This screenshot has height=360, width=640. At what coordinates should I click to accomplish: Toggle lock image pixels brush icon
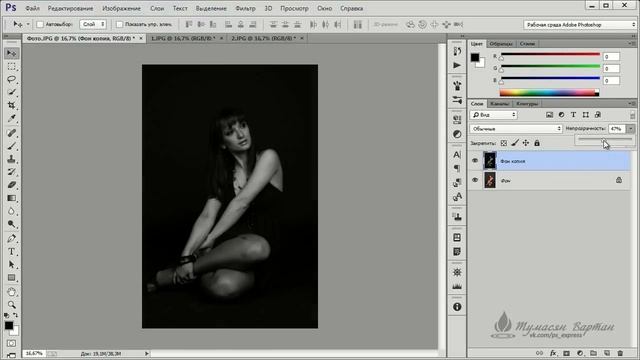[x=515, y=143]
